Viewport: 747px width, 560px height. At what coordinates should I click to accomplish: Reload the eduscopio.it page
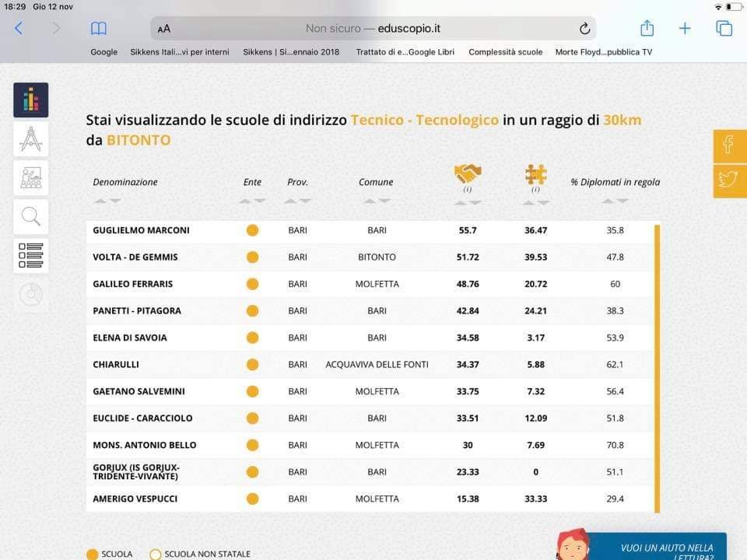(585, 29)
